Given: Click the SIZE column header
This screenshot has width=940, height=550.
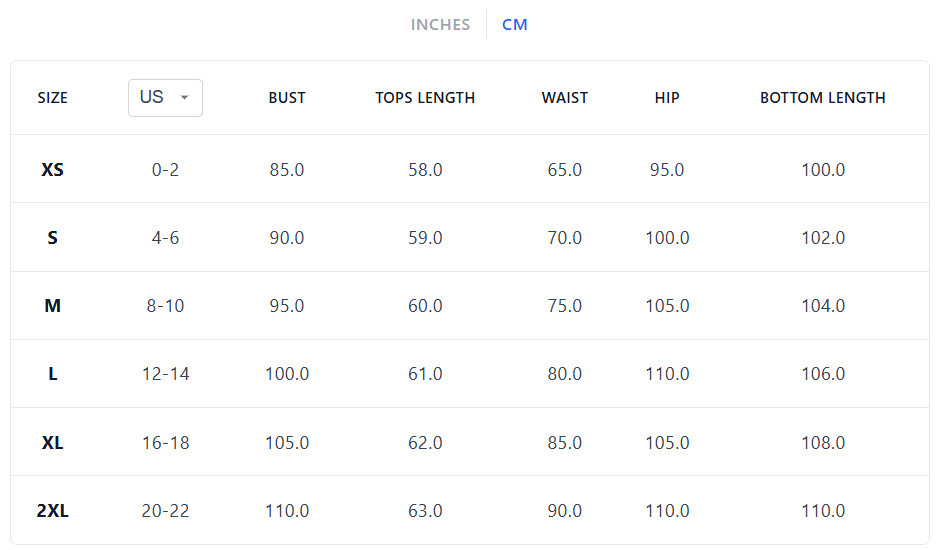Looking at the screenshot, I should coord(53,98).
